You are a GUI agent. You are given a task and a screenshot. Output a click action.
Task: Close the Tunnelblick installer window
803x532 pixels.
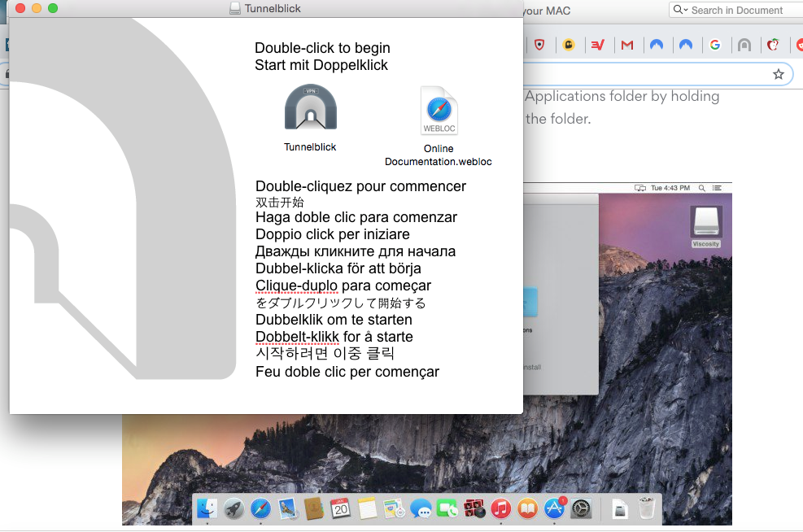20,8
